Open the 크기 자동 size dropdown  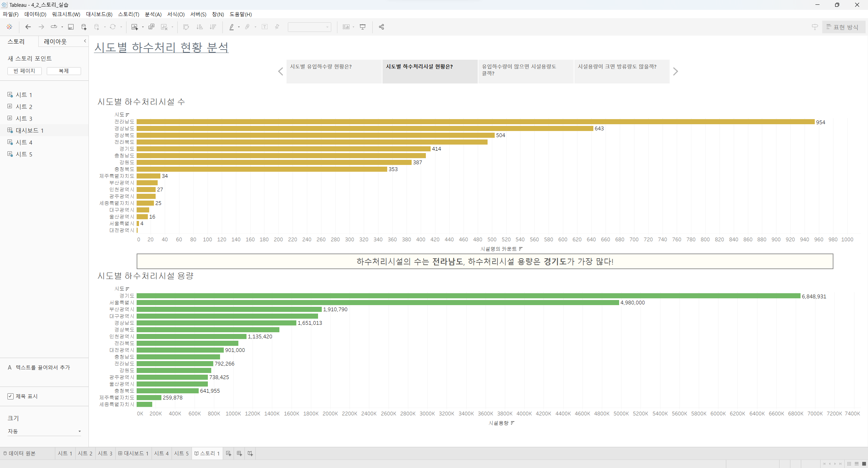click(x=44, y=431)
